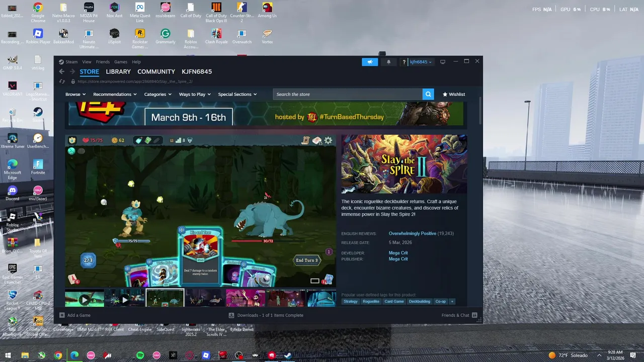Open Friends & Chat panel
Screen dimensions: 644x362
point(459,315)
